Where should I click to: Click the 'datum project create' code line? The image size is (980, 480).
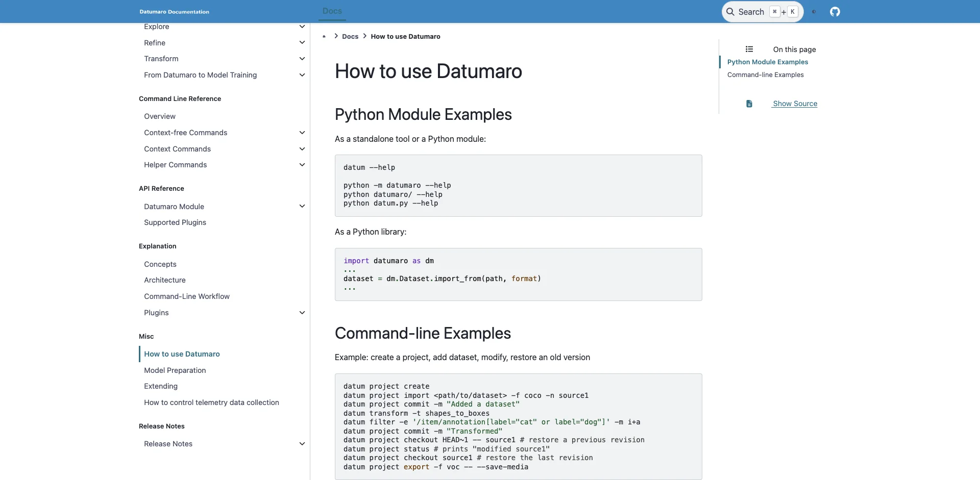pos(386,386)
